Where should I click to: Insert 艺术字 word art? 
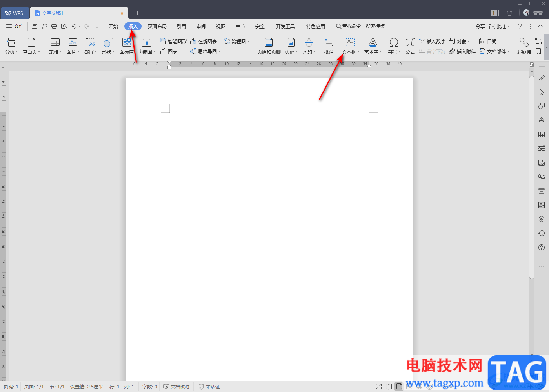(373, 46)
